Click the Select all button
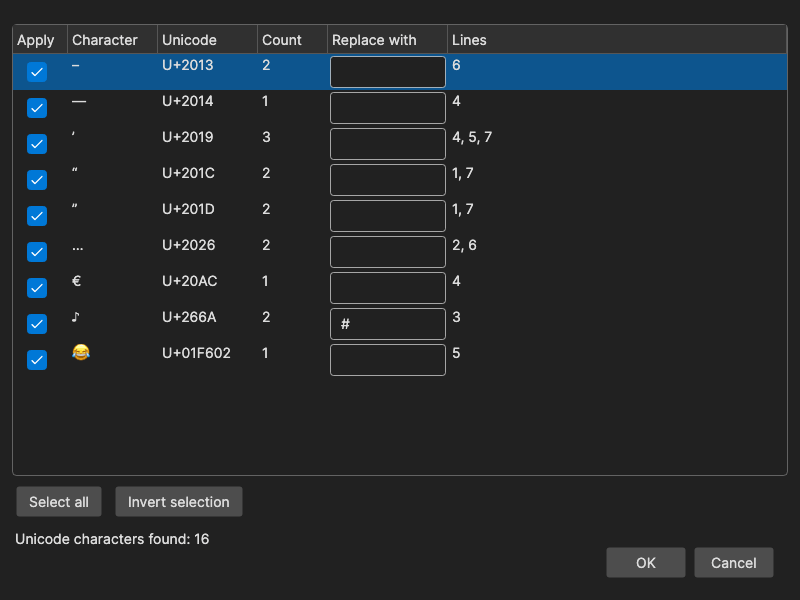The height and width of the screenshot is (600, 800). pos(59,502)
